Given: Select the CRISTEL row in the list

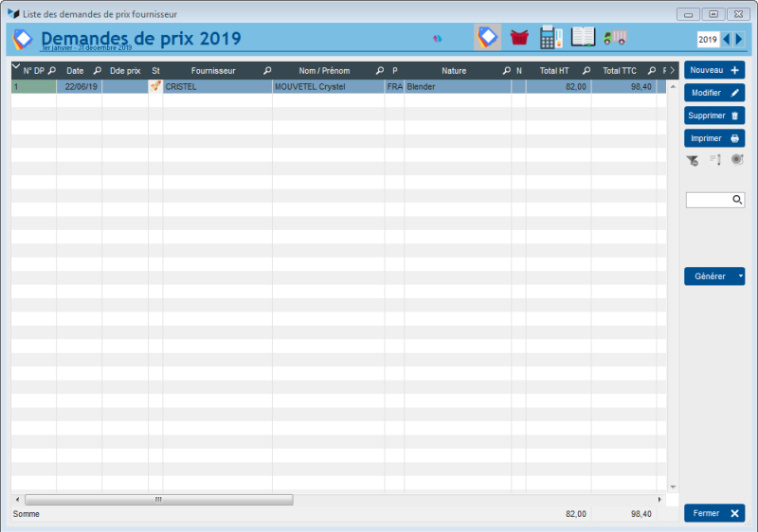Looking at the screenshot, I should (216, 86).
